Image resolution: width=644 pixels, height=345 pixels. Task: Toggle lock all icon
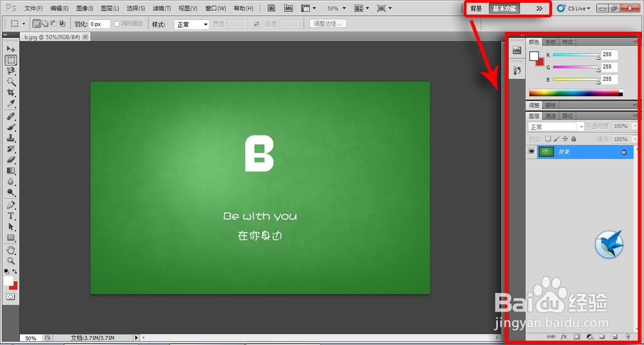pyautogui.click(x=574, y=139)
